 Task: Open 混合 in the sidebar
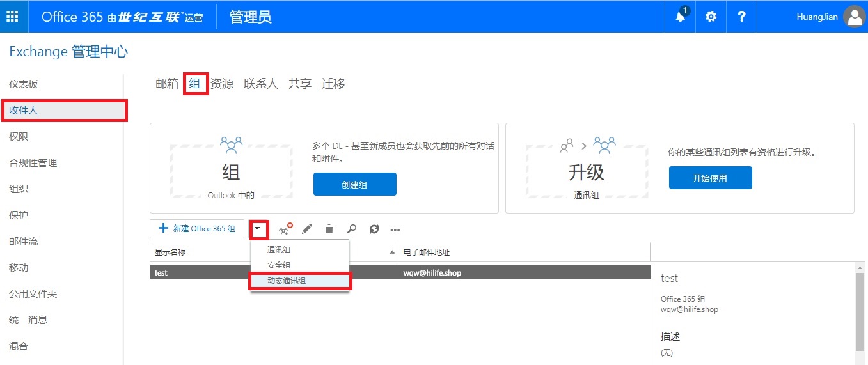[x=19, y=346]
